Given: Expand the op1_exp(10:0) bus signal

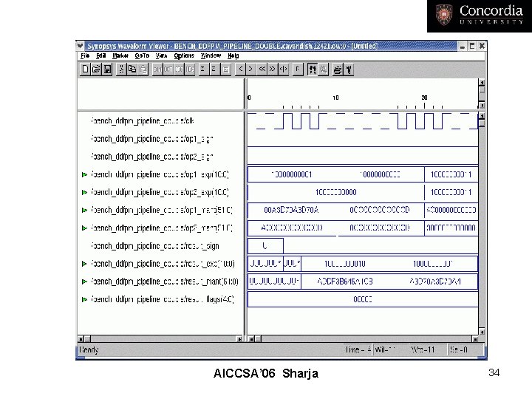Looking at the screenshot, I should [x=84, y=174].
